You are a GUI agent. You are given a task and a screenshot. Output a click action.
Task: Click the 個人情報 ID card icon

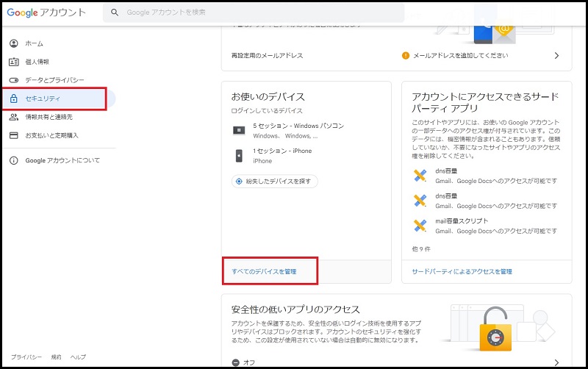point(13,62)
